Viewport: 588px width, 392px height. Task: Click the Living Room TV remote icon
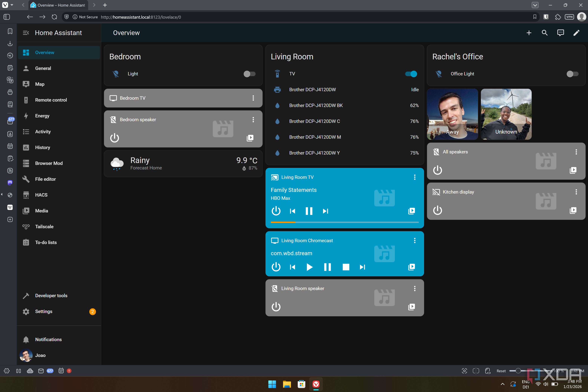click(x=277, y=74)
